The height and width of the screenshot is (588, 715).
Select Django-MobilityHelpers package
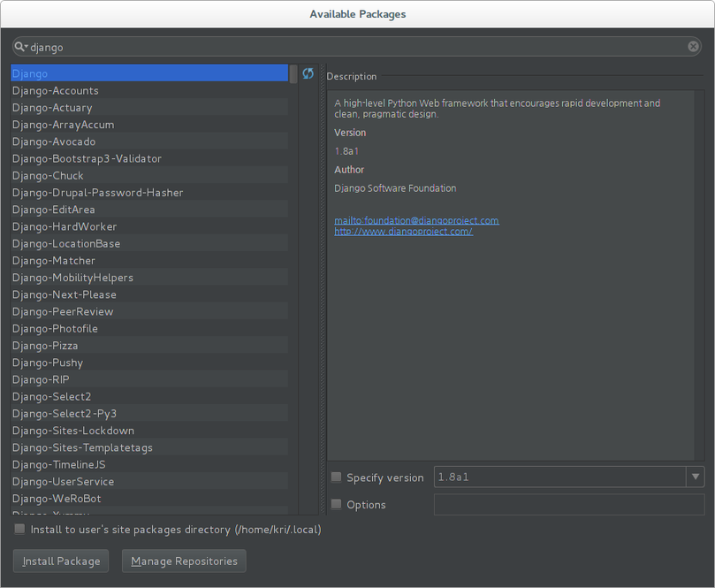point(149,278)
